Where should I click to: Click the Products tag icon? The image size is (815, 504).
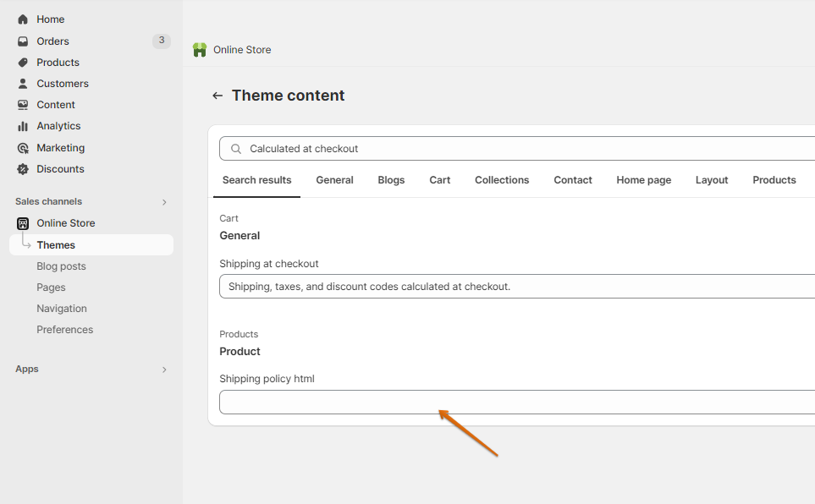pos(23,63)
